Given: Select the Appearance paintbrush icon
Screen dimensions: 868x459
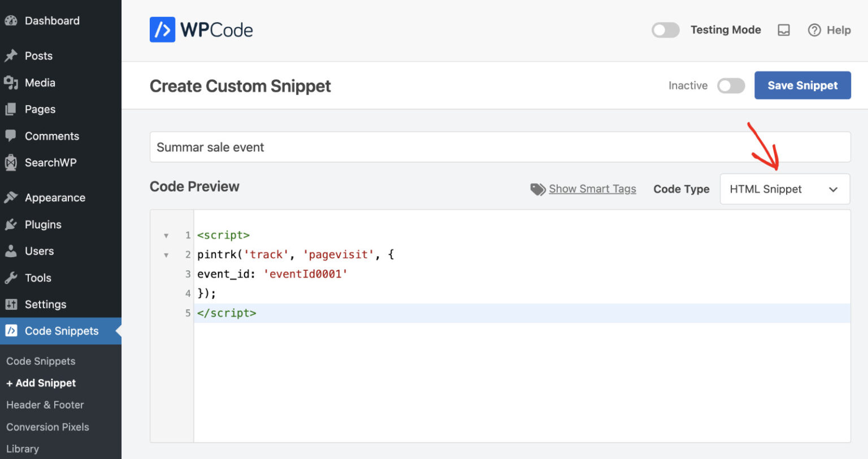Looking at the screenshot, I should pyautogui.click(x=12, y=197).
